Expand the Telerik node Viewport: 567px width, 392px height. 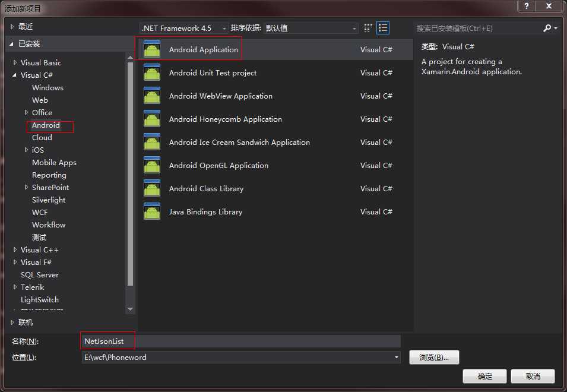click(15, 287)
